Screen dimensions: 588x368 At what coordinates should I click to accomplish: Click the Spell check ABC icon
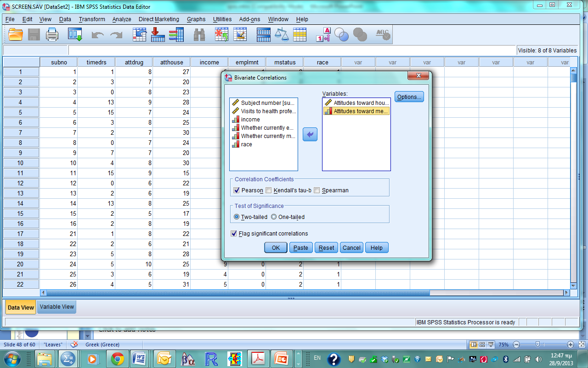[383, 34]
